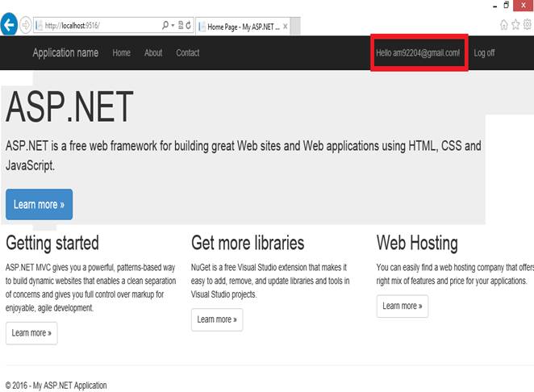This screenshot has width=534, height=392.
Task: Minimize the browser window
Action: pyautogui.click(x=494, y=6)
